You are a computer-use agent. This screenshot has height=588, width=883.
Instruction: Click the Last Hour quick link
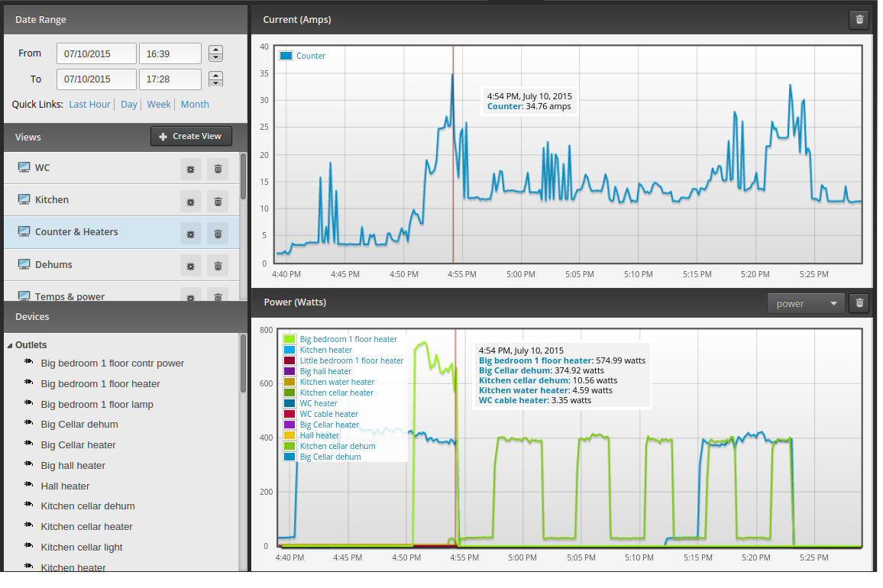(x=89, y=104)
